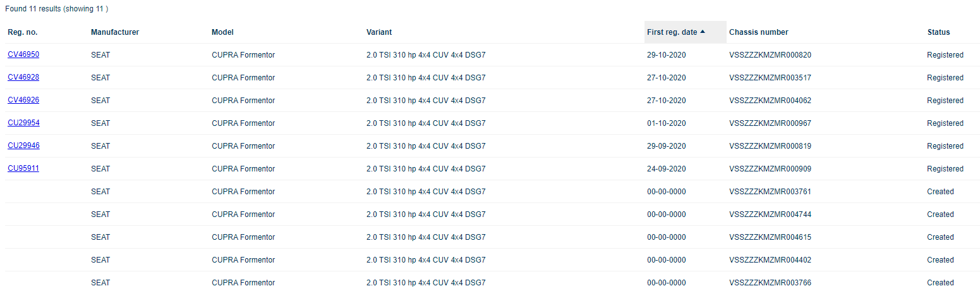Open registration link CV46928
Image resolution: width=980 pixels, height=298 pixels.
tap(23, 77)
